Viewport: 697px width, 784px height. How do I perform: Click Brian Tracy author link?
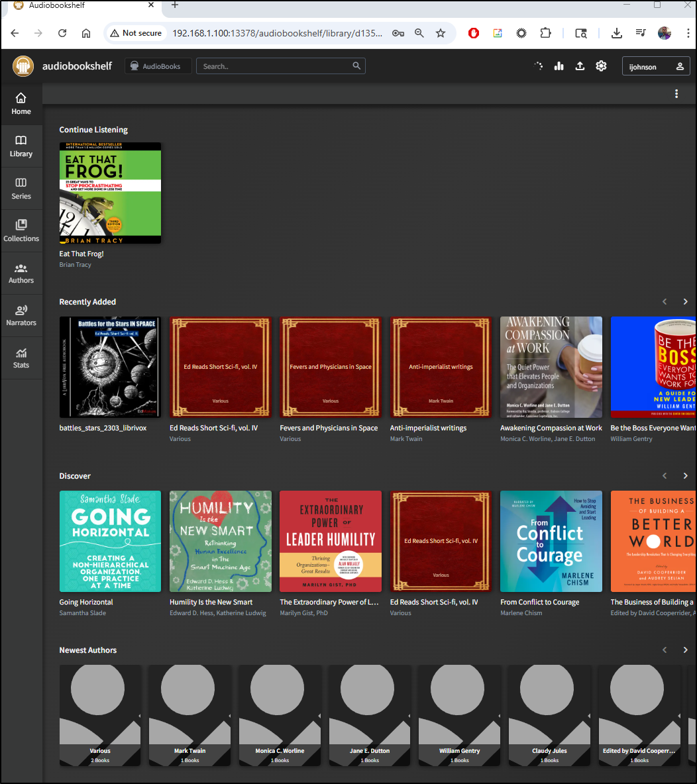point(75,264)
